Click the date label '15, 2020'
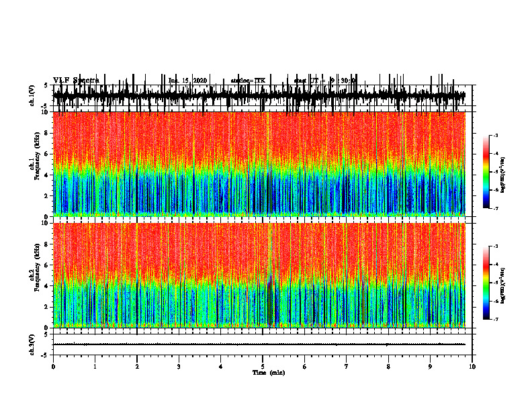532x411 pixels. coord(195,81)
